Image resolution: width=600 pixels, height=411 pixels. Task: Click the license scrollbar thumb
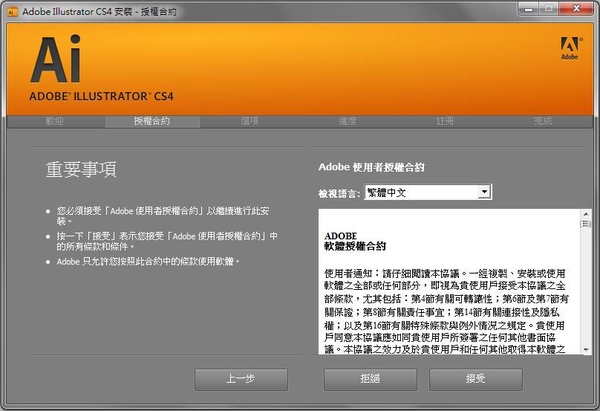click(x=586, y=223)
